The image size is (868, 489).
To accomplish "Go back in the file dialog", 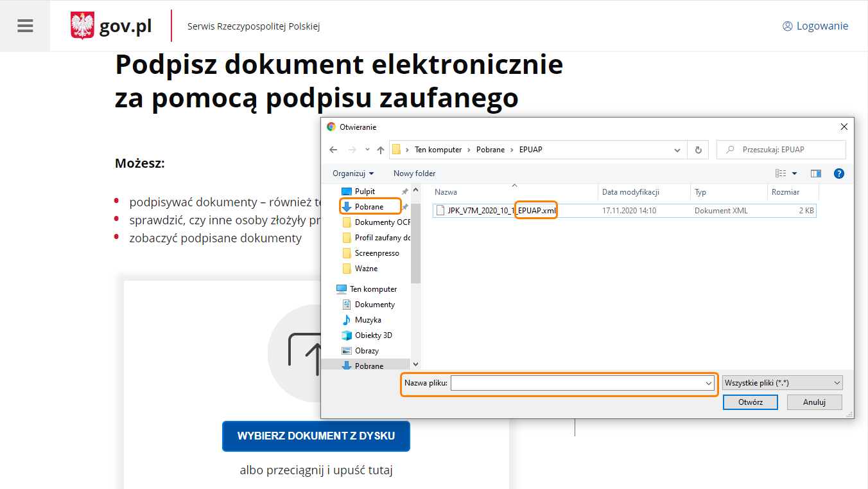I will click(x=333, y=150).
